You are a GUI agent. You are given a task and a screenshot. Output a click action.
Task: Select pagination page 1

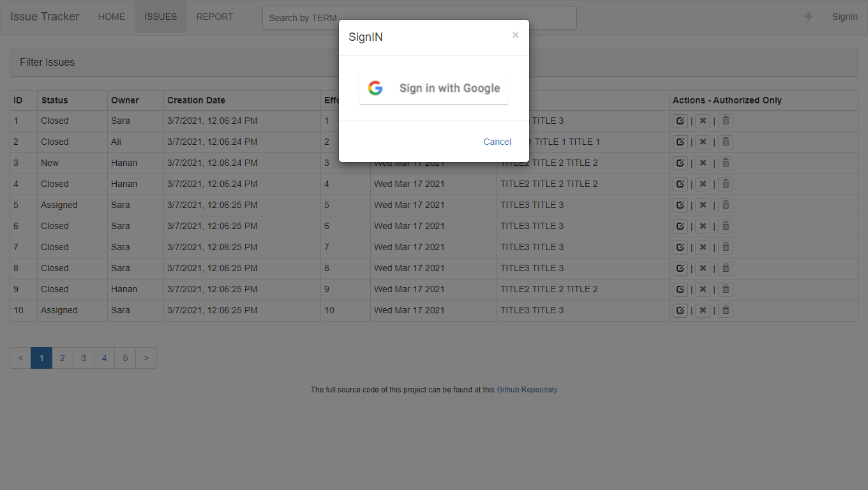41,358
